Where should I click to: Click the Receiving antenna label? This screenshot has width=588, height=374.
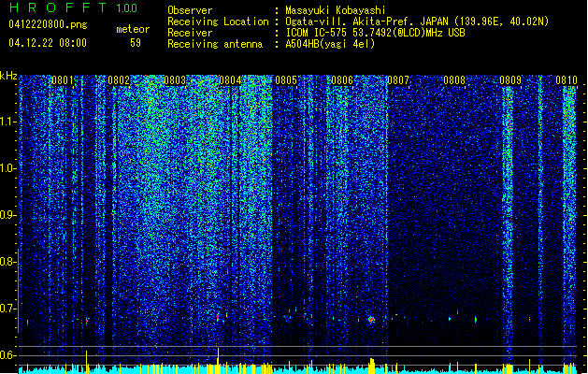coord(215,44)
